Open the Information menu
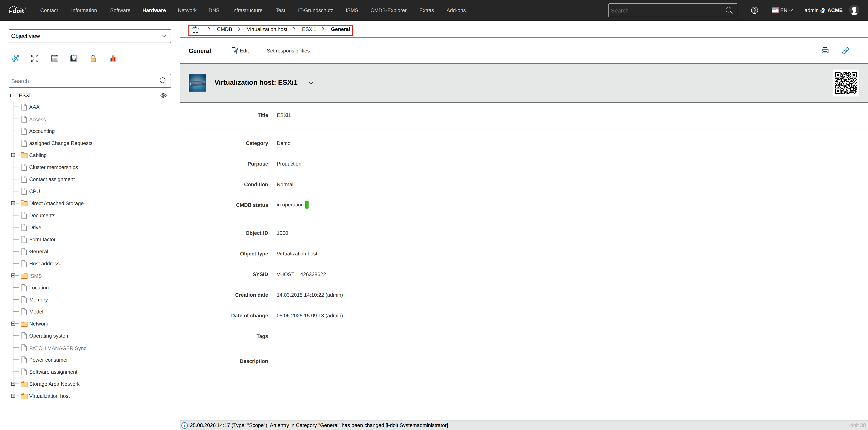 point(84,11)
